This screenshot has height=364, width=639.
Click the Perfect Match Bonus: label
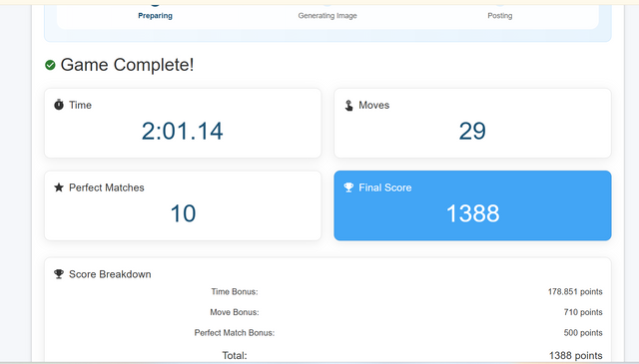point(235,333)
